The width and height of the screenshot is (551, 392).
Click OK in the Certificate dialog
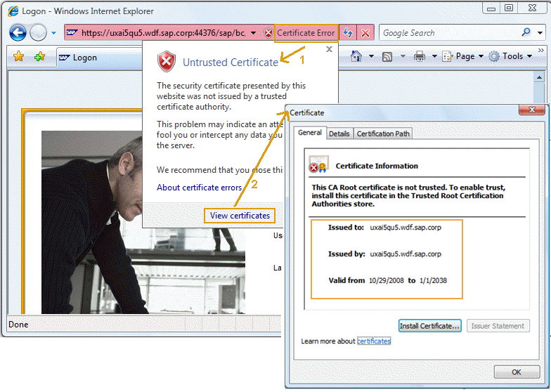[517, 372]
